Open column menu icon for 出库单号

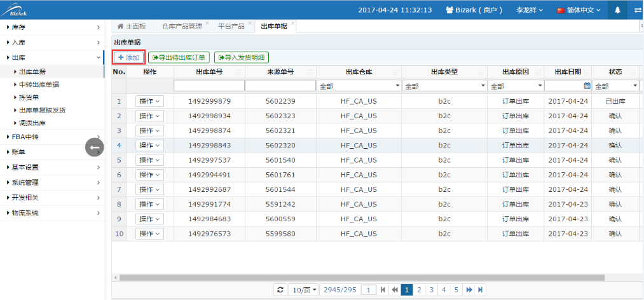coord(240,72)
